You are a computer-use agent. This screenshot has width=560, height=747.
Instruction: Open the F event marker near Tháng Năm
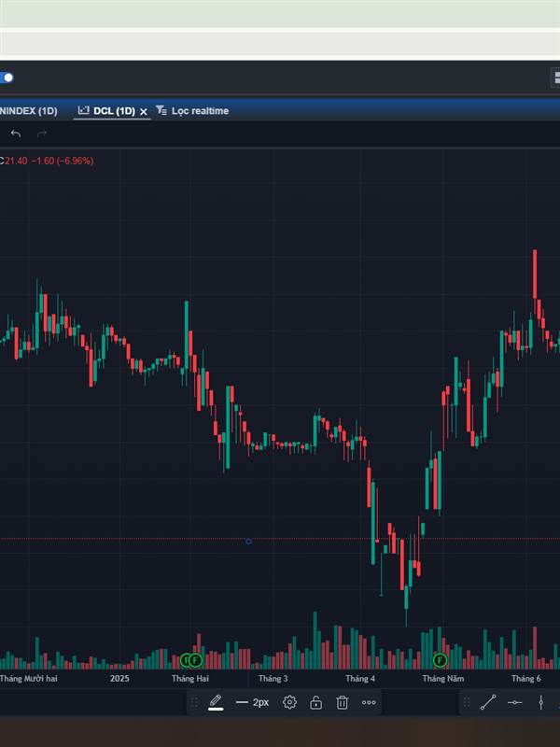pos(440,660)
